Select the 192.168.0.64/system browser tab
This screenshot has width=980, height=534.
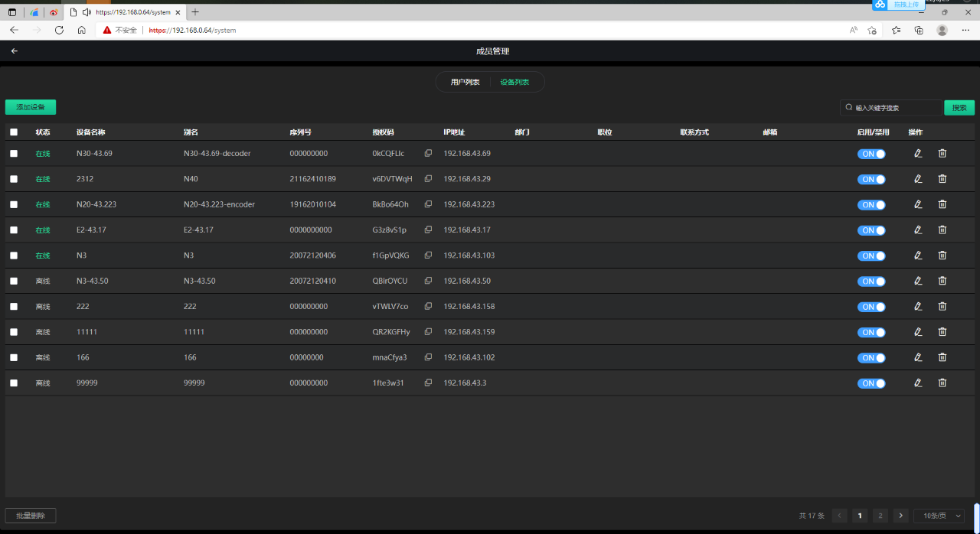[x=125, y=12]
